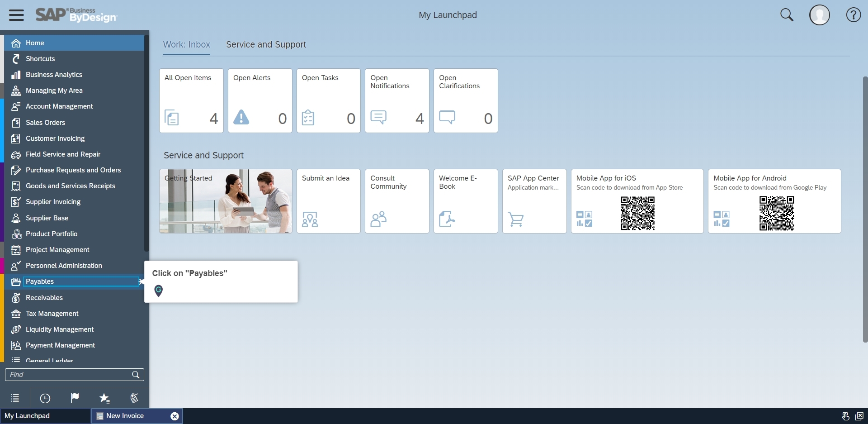The height and width of the screenshot is (424, 868).
Task: Click the bottom-right window close icon
Action: tap(859, 416)
